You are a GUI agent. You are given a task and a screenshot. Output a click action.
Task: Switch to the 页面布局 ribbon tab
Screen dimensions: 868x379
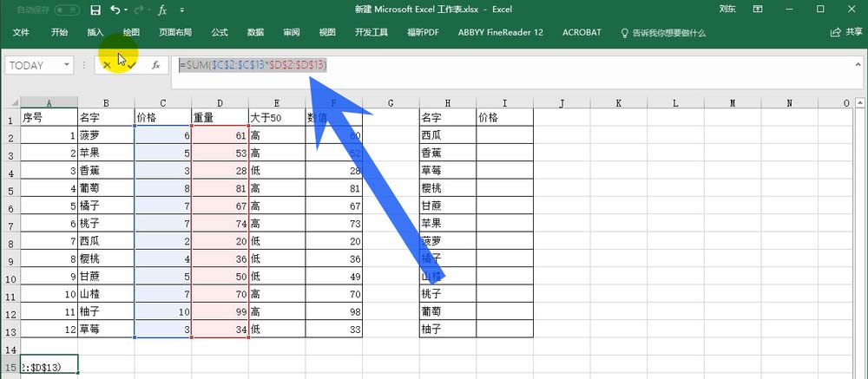click(175, 33)
